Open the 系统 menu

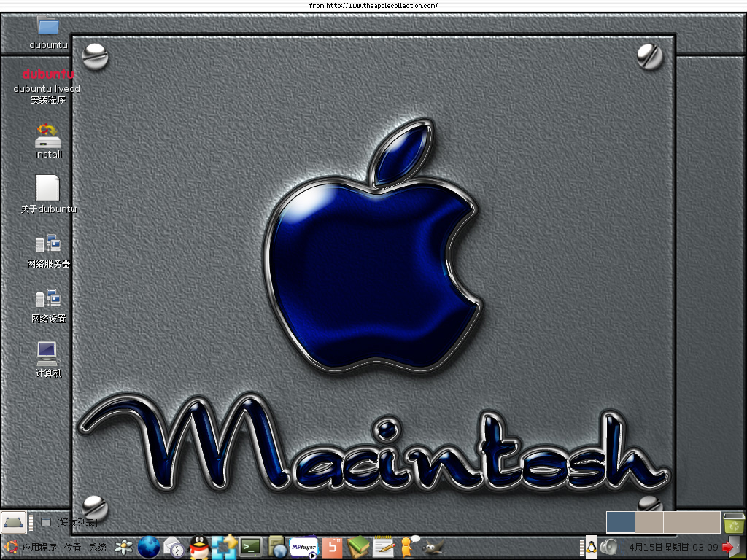click(98, 548)
